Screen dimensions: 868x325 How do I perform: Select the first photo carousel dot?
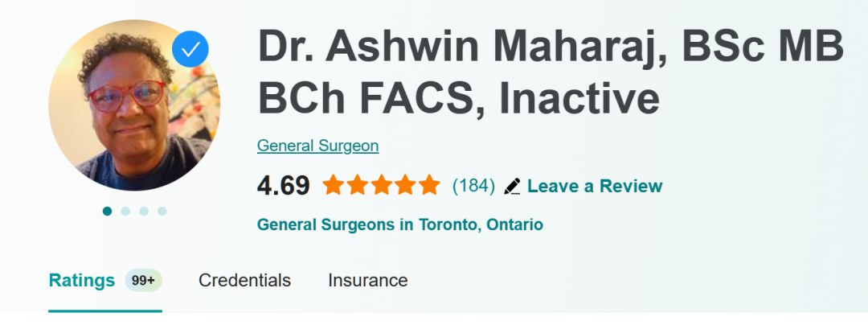(107, 212)
